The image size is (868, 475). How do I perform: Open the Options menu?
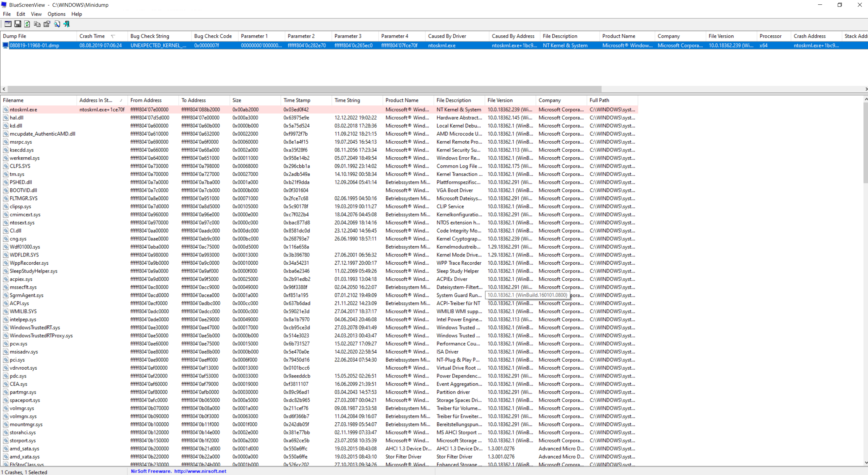click(56, 14)
